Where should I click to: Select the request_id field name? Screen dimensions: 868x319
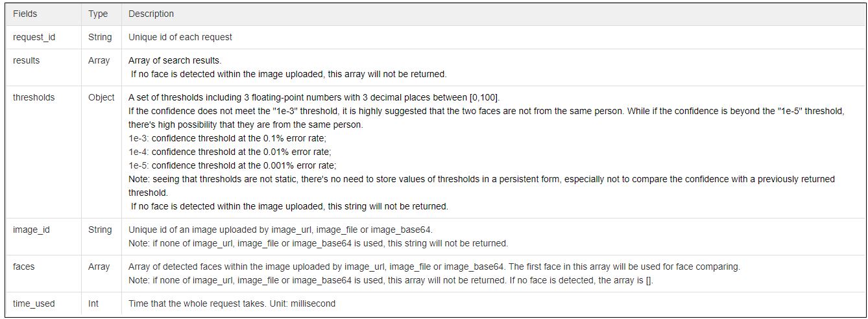click(x=34, y=37)
